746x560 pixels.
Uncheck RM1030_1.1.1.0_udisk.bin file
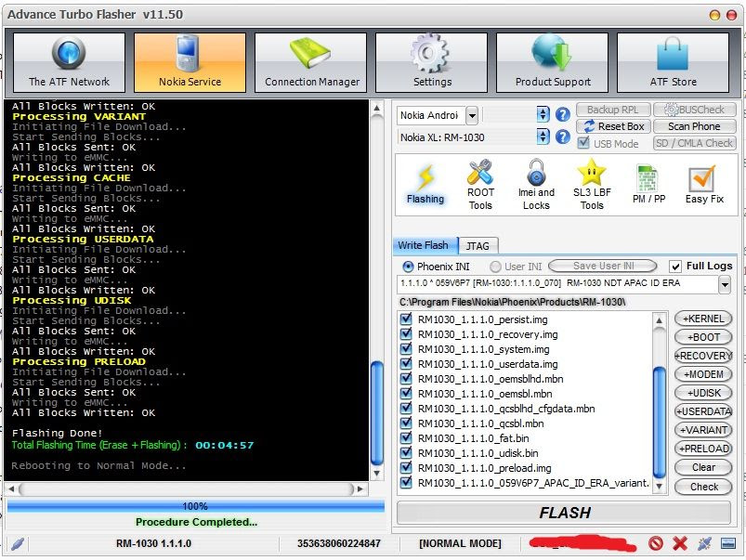coord(406,452)
